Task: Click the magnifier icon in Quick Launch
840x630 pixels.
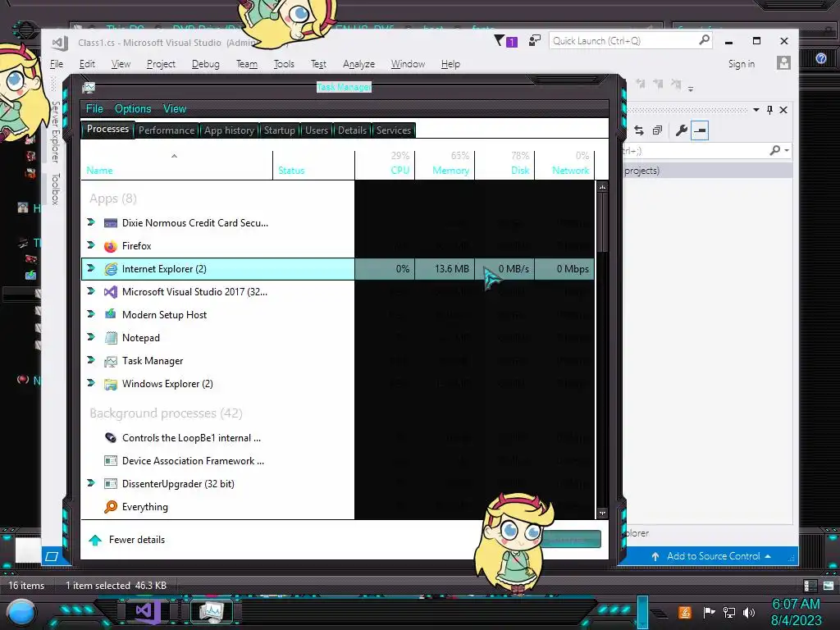Action: [704, 40]
